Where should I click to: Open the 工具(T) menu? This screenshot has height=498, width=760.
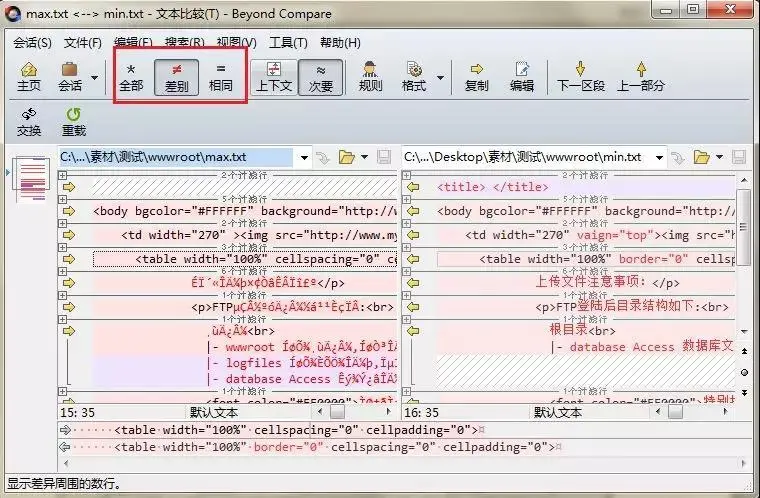[288, 43]
